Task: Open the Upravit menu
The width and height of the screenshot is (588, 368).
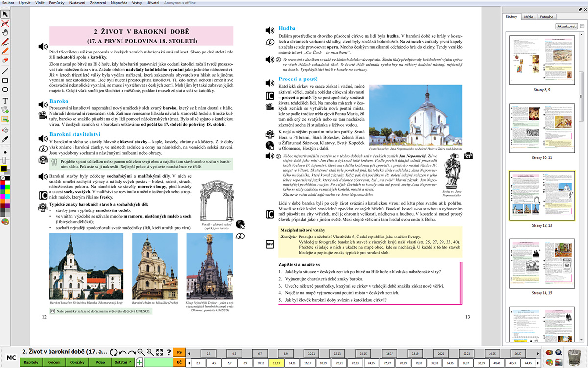Action: point(25,3)
